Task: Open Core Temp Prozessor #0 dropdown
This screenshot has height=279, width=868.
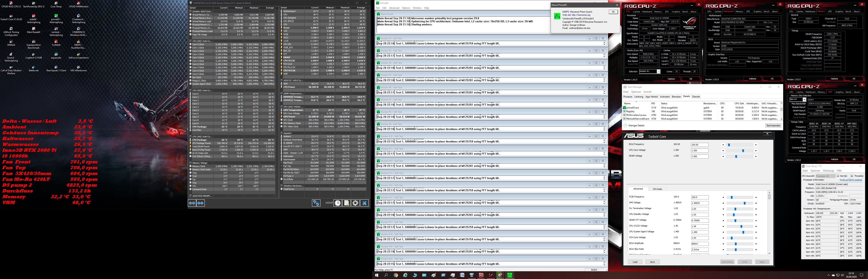Action: 825,176
